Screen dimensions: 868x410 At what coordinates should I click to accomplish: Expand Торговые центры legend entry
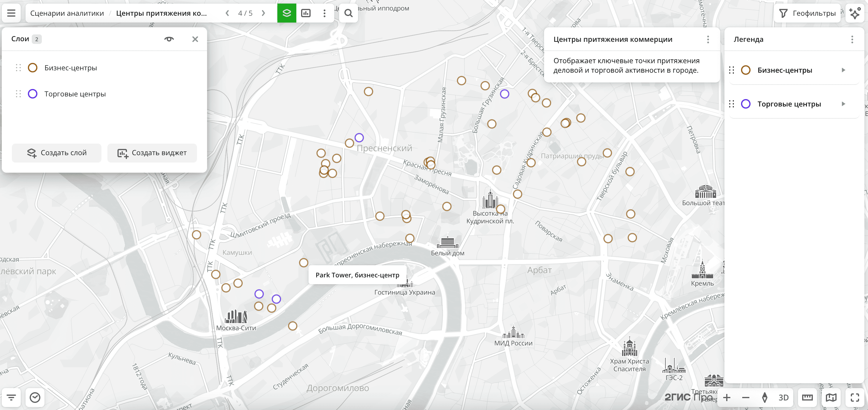tap(843, 104)
